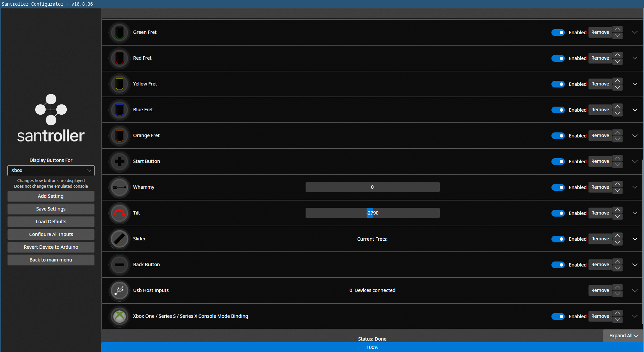The height and width of the screenshot is (352, 644).
Task: Click Load Defaults
Action: click(x=51, y=222)
